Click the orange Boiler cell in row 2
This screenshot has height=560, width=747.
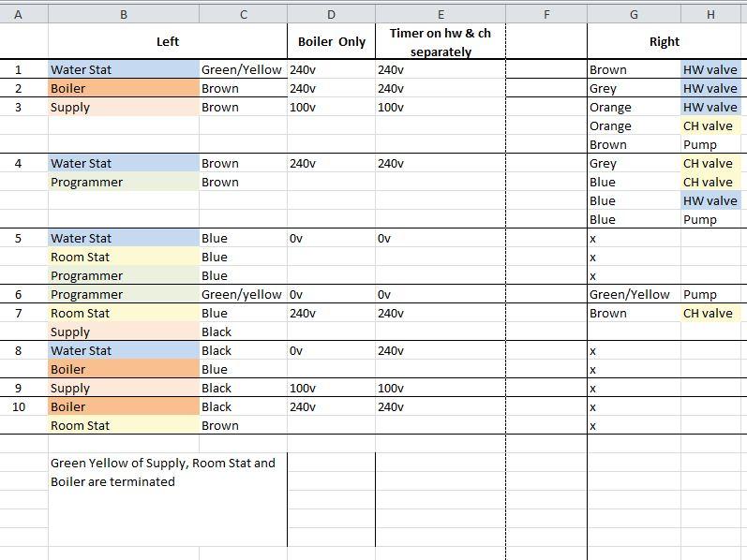coord(123,88)
